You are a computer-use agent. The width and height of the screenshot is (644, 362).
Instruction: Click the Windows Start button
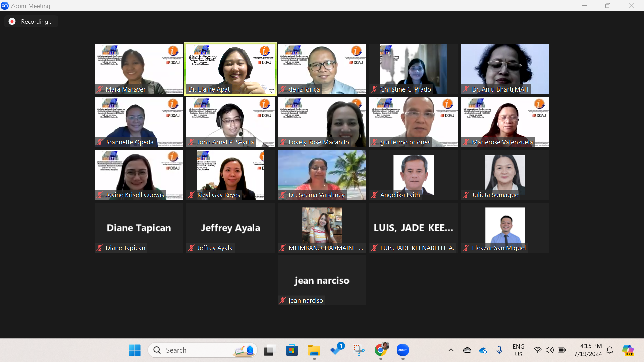point(135,350)
